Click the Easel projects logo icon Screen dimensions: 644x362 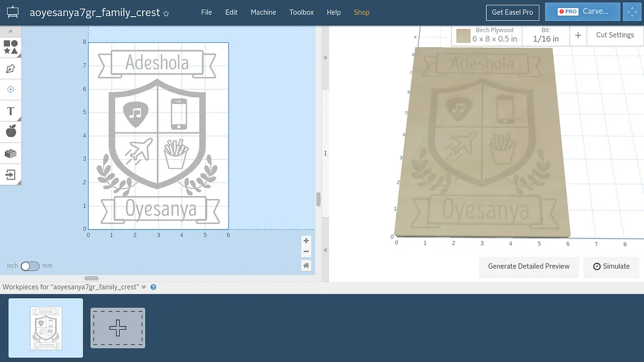coord(12,12)
